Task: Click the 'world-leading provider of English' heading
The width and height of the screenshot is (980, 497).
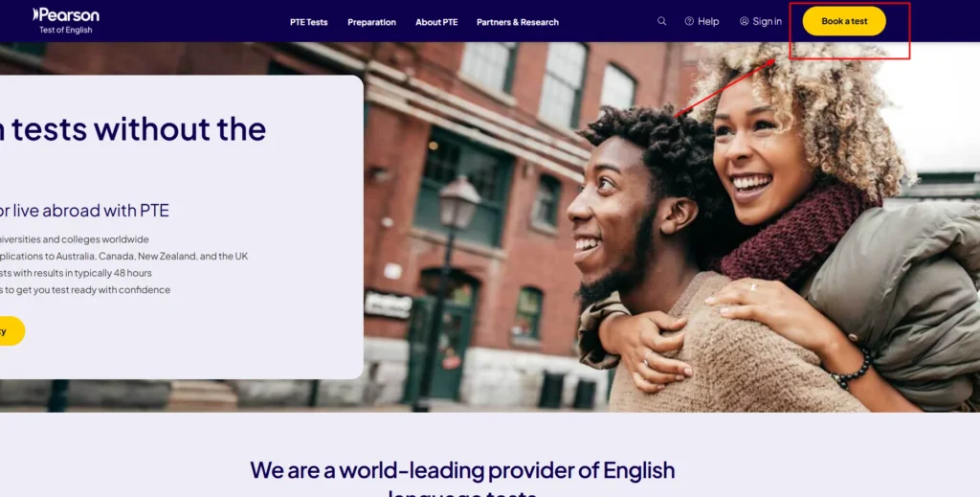Action: tap(462, 470)
